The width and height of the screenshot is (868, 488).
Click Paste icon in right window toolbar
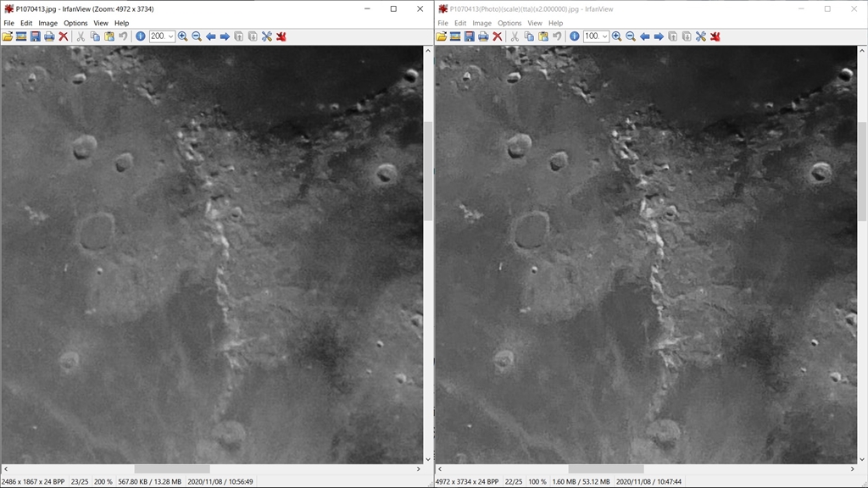pyautogui.click(x=543, y=36)
